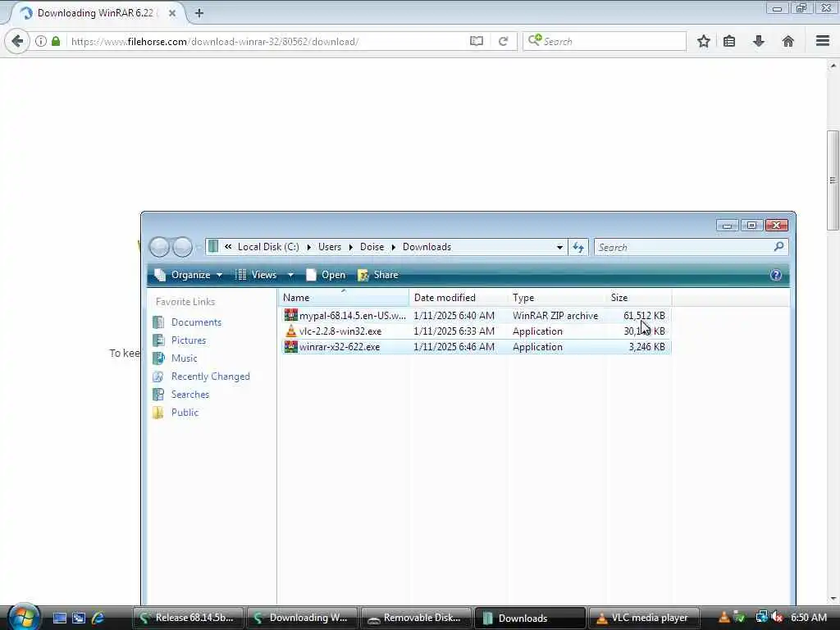The width and height of the screenshot is (840, 630).
Task: Click the green padlock icon
Action: click(x=56, y=41)
